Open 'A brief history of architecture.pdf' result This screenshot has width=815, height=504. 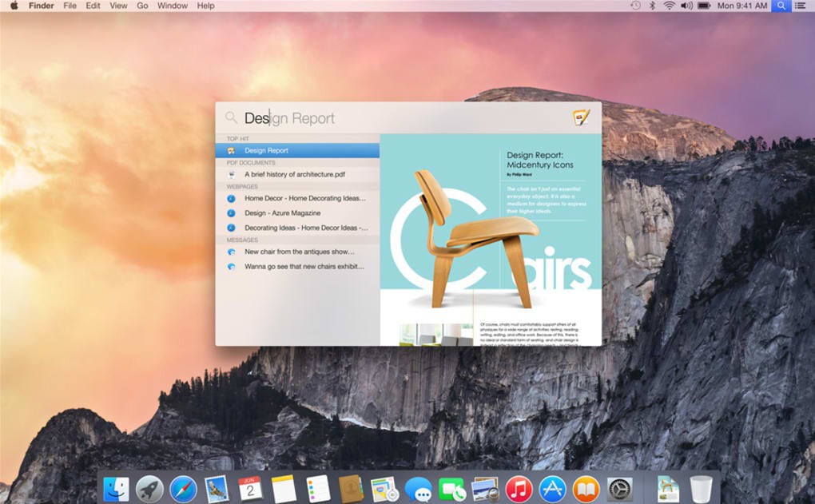click(x=296, y=174)
